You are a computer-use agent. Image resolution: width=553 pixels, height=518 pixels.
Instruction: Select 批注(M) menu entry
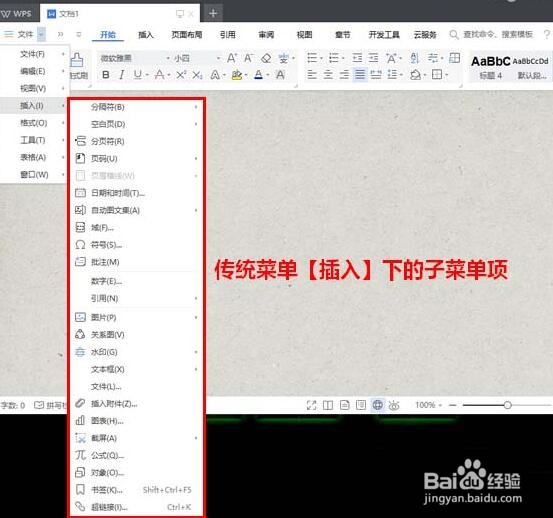coord(137,262)
